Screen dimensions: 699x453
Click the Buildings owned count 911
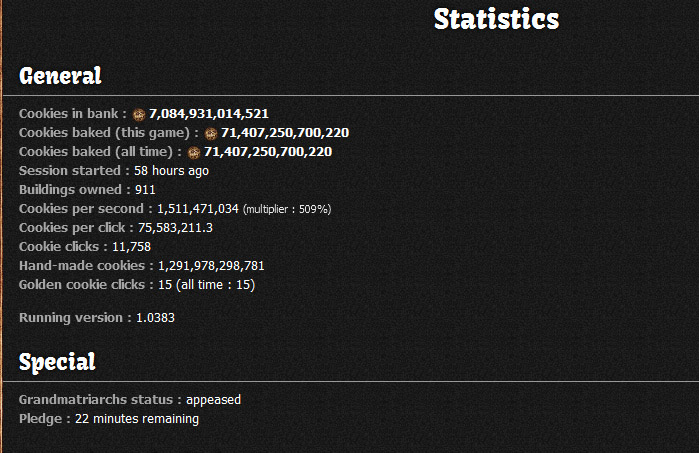145,190
